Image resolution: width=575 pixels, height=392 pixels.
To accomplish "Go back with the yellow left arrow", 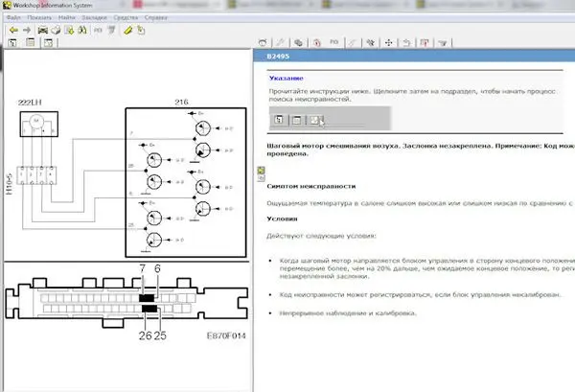I will point(13,30).
